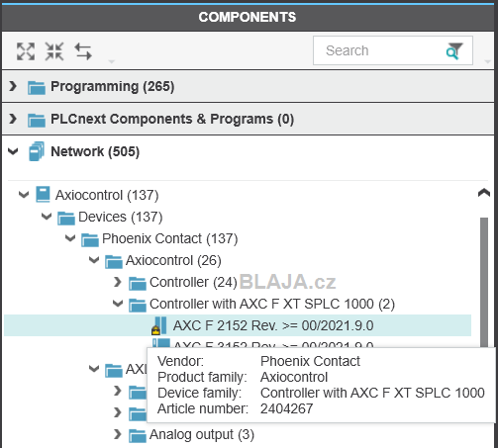Viewport: 498px width, 448px height.
Task: Open the small dropdown arrow beside the swap icon
Action: [x=112, y=61]
